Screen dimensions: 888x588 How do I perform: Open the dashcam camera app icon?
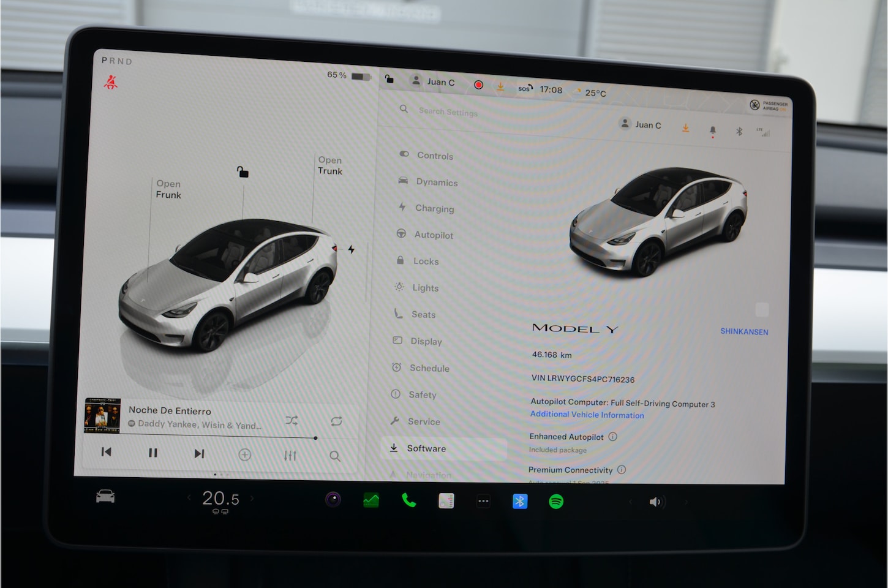click(333, 500)
